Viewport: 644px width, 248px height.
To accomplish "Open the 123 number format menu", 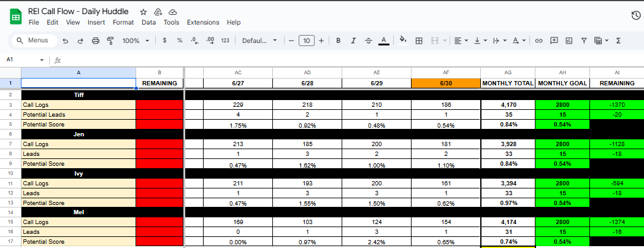I will click(225, 41).
